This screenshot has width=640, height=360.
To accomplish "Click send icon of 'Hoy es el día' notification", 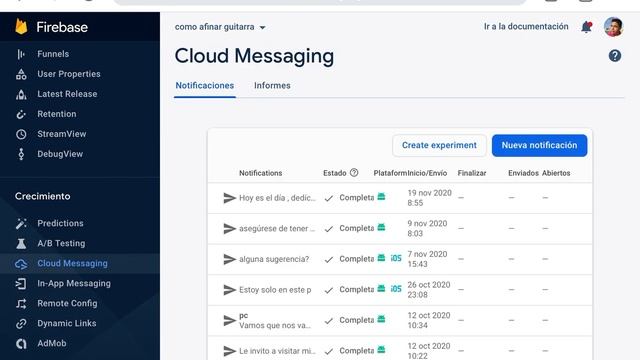I will [229, 198].
